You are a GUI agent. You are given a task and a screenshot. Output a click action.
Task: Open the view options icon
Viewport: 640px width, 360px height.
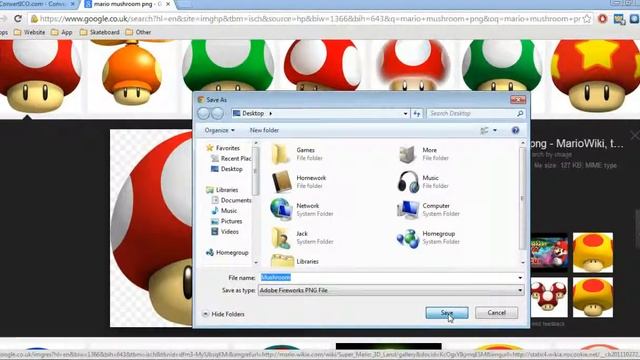click(x=484, y=131)
